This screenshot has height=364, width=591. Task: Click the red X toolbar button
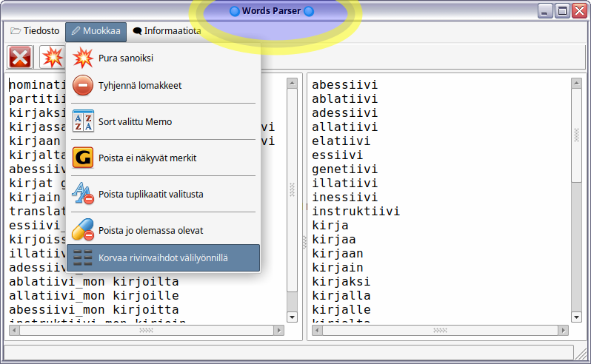click(20, 57)
